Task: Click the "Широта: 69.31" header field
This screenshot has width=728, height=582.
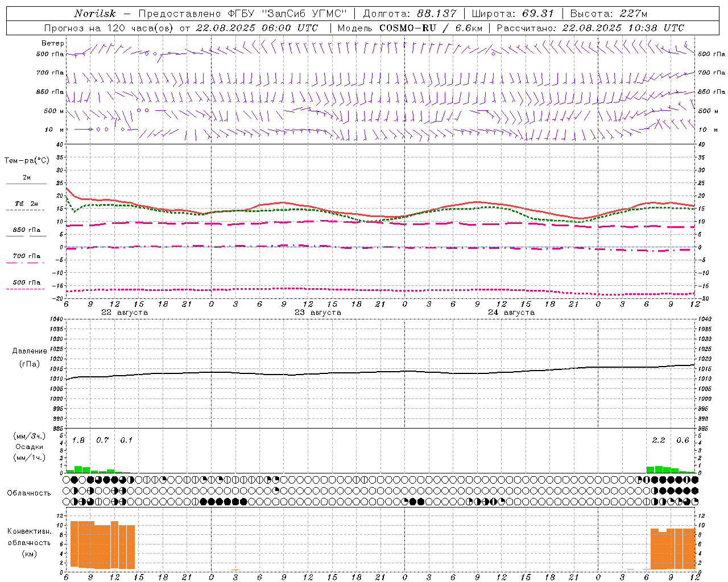Action: point(513,14)
